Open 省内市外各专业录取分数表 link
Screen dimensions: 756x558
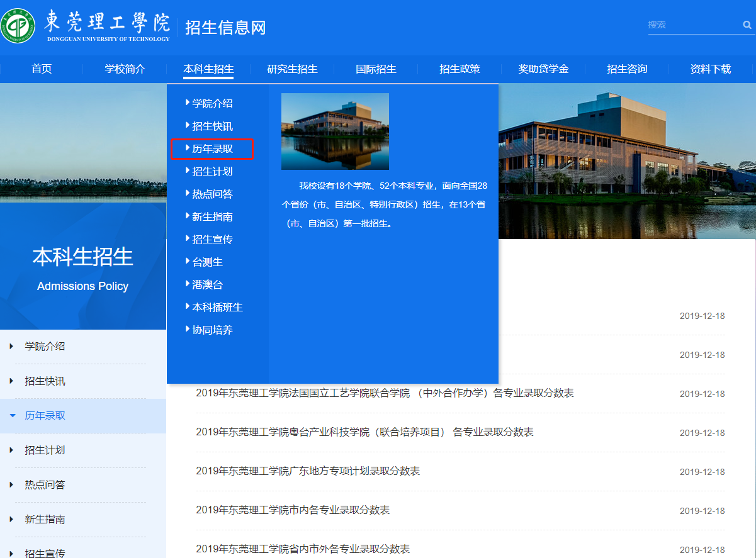303,549
